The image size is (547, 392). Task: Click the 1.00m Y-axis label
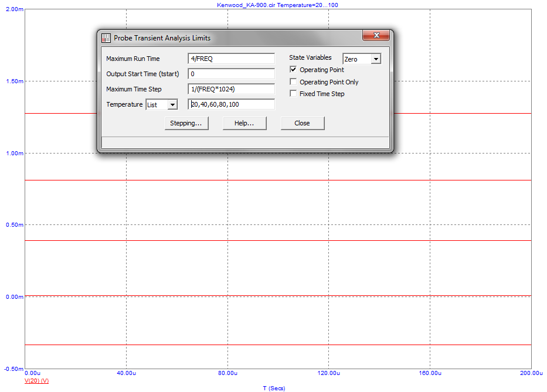pos(15,154)
